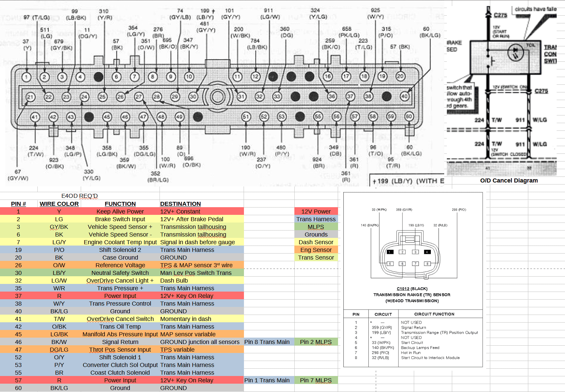The height and width of the screenshot is (392, 565).
Task: Click the 'PIN #' column header cell
Action: pyautogui.click(x=18, y=204)
